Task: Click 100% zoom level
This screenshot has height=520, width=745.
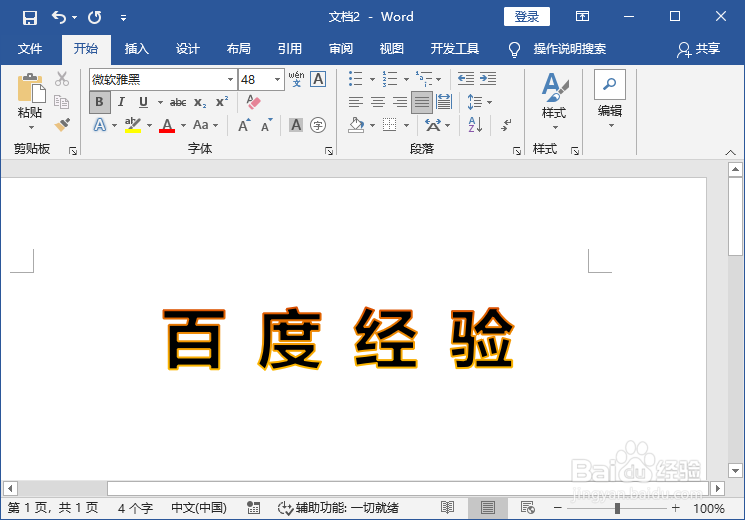Action: tap(709, 509)
